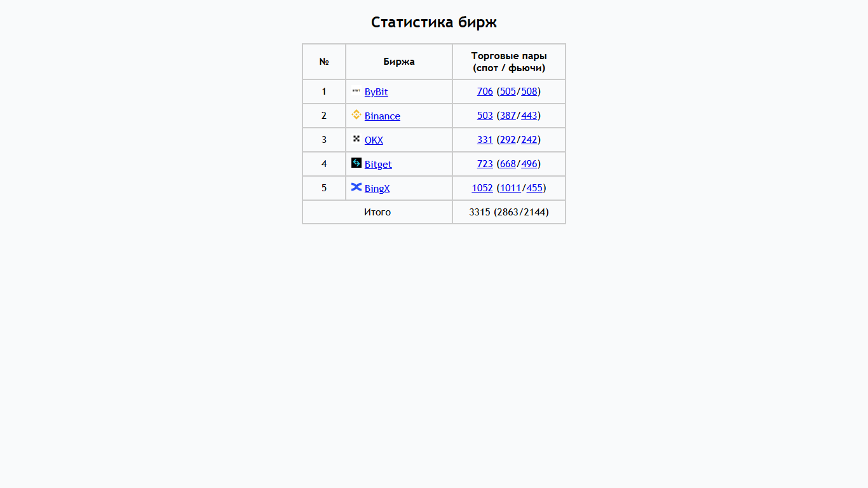Open Binance spot pairs count 387
868x488 pixels.
(508, 116)
